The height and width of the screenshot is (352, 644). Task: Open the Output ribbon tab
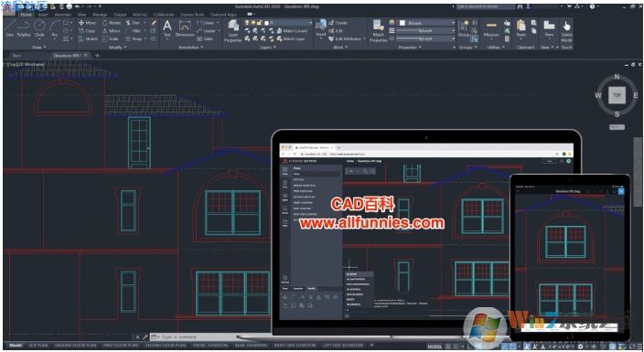point(120,15)
